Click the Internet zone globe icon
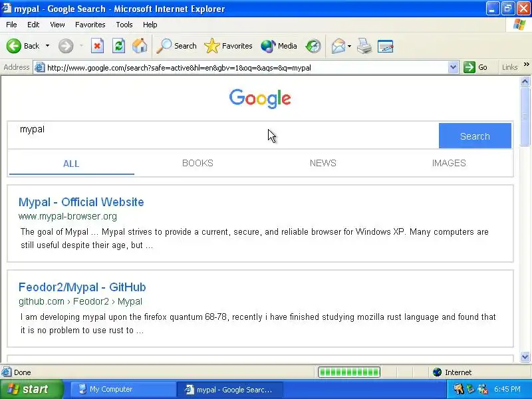Screen dimensions: 532x399 [x=437, y=372]
